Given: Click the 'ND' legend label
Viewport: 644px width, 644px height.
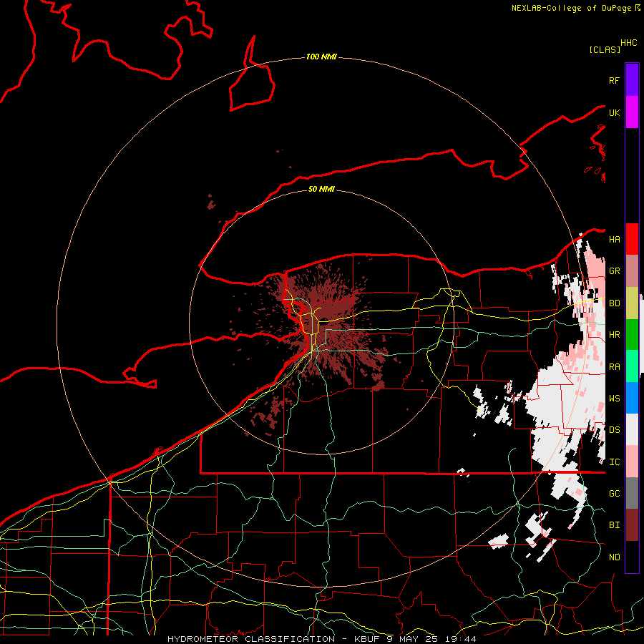Looking at the screenshot, I should click(x=615, y=557).
